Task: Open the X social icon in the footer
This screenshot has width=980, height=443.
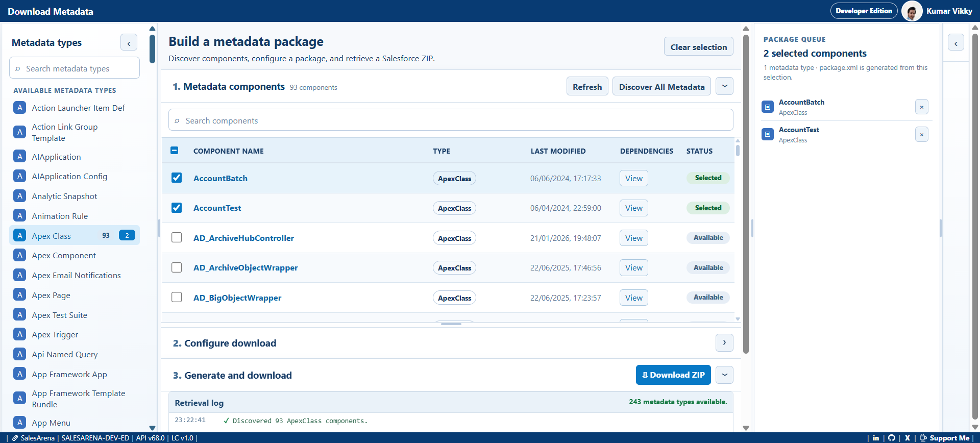Action: [x=908, y=438]
